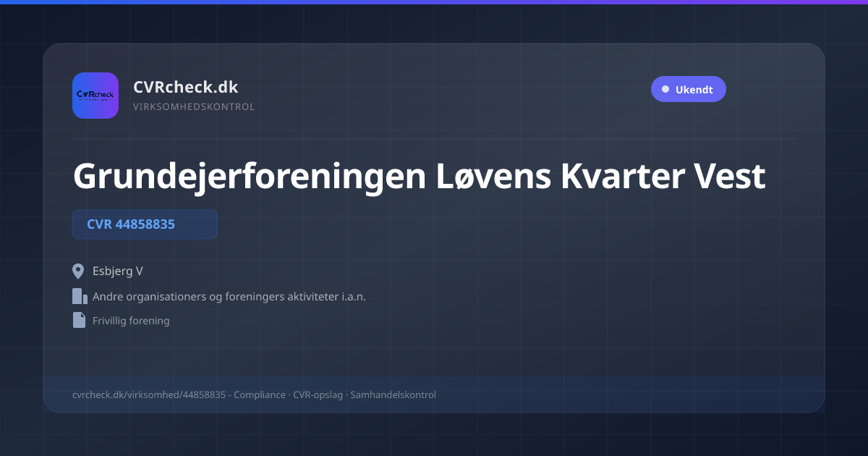The image size is (868, 456).
Task: Click the CVRcheck logo icon
Action: [95, 96]
